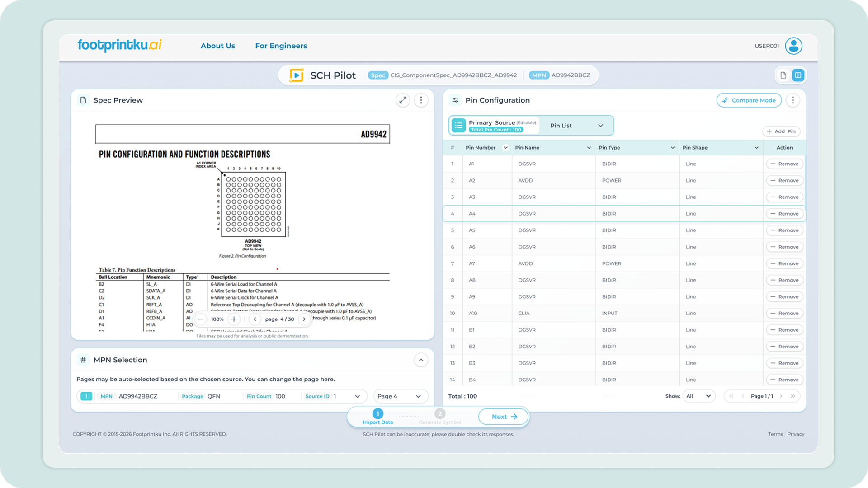Open Spec Preview more options menu
The width and height of the screenshot is (868, 488).
[x=421, y=100]
